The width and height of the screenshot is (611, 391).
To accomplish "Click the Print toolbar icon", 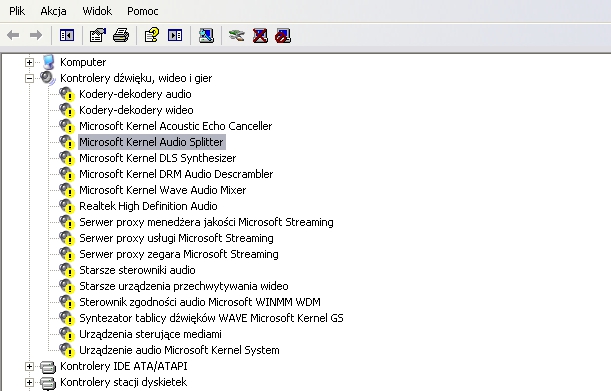I will (x=121, y=35).
